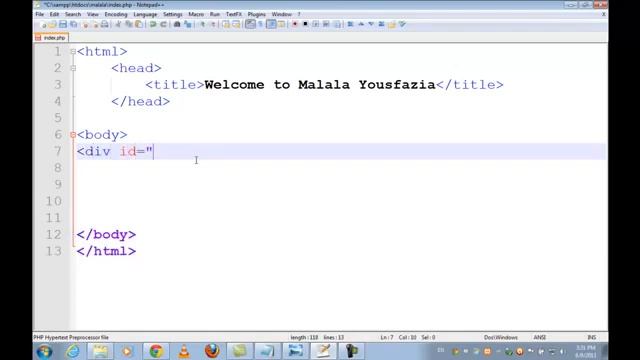640x360 pixels.
Task: Click the Dos\Windows line ending status entry
Action: click(x=501, y=338)
